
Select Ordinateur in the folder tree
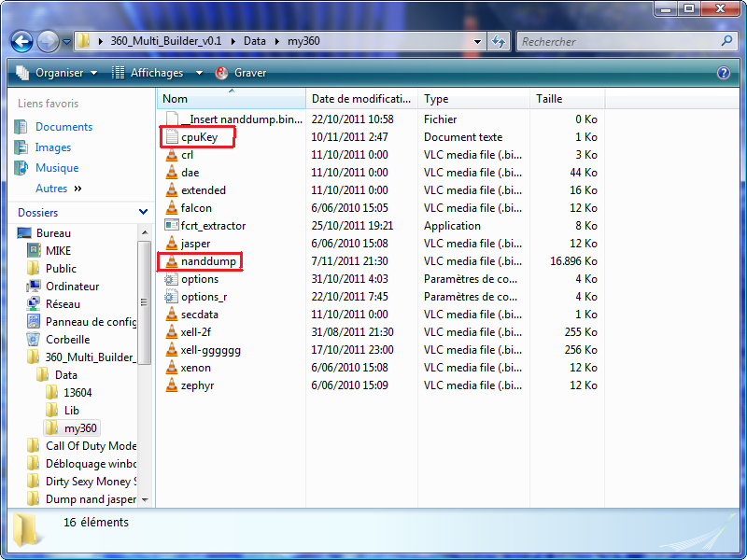pyautogui.click(x=73, y=287)
